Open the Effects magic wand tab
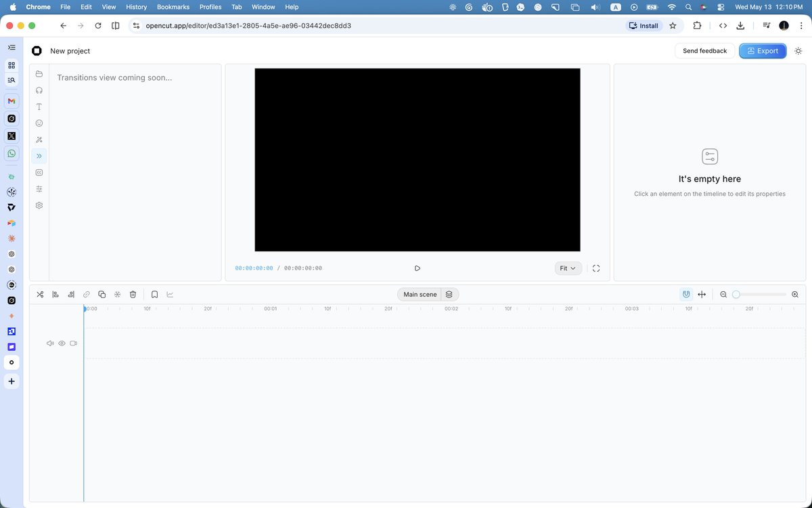812x508 pixels. (39, 140)
